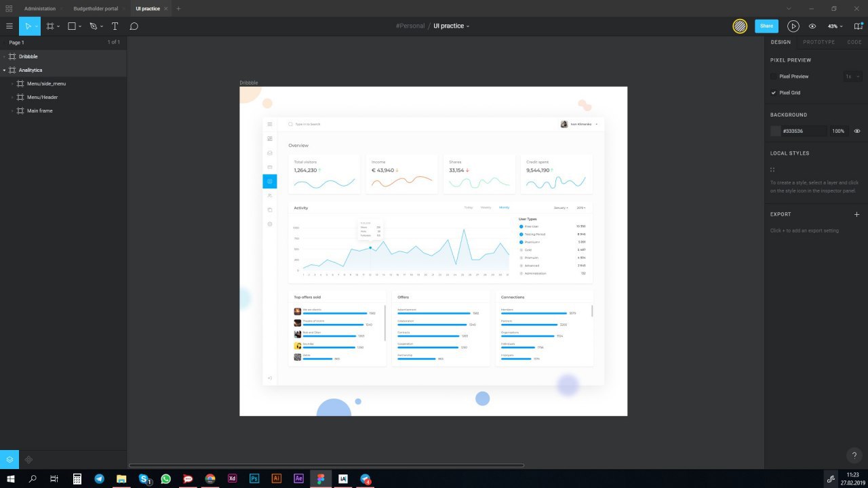This screenshot has width=868, height=488.
Task: Click the Share button
Action: (x=766, y=26)
